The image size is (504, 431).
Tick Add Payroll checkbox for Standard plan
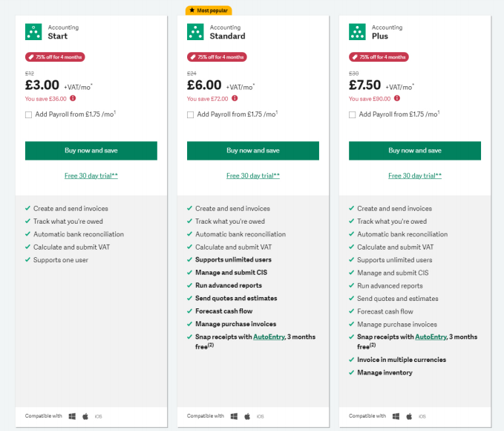(x=191, y=114)
